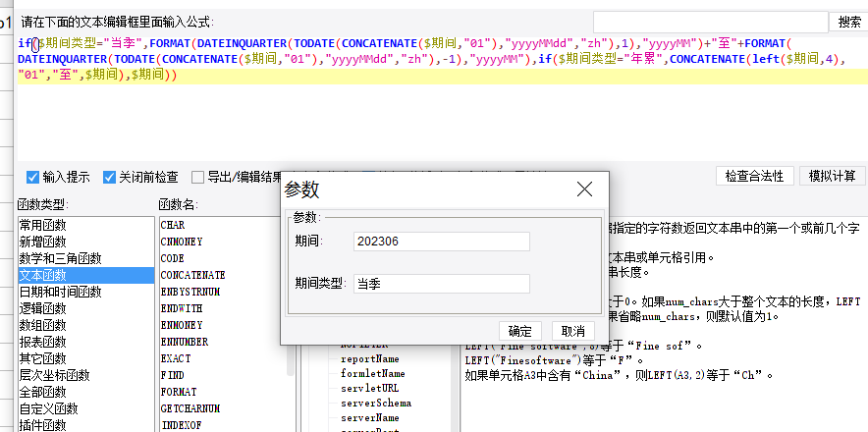Toggle the 导出/编辑结果 checkbox
868x432 pixels.
pyautogui.click(x=197, y=178)
